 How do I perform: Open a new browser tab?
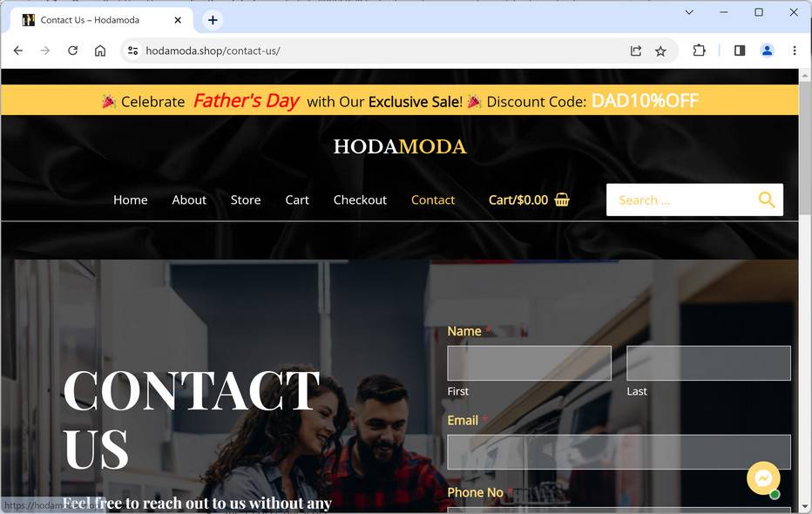[213, 20]
